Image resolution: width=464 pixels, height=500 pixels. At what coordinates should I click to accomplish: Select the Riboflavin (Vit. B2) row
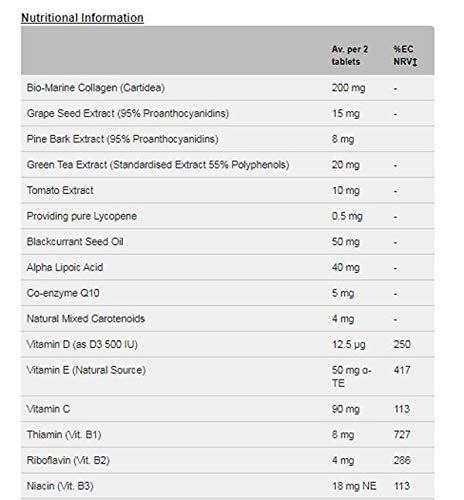228,460
